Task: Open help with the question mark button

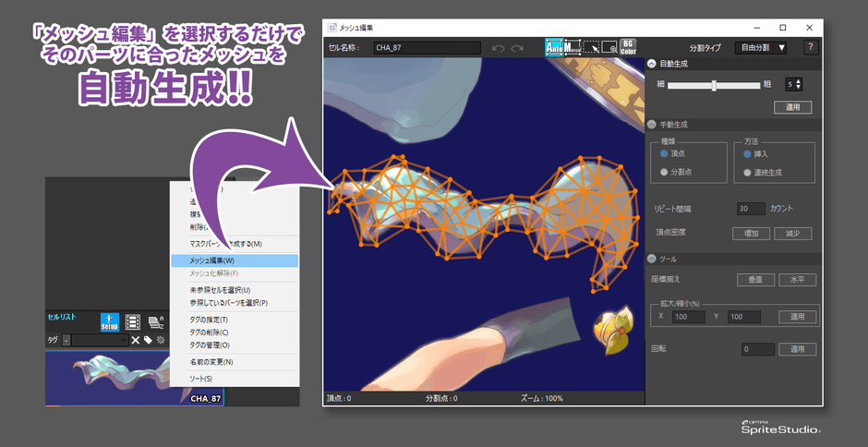Action: coord(810,47)
